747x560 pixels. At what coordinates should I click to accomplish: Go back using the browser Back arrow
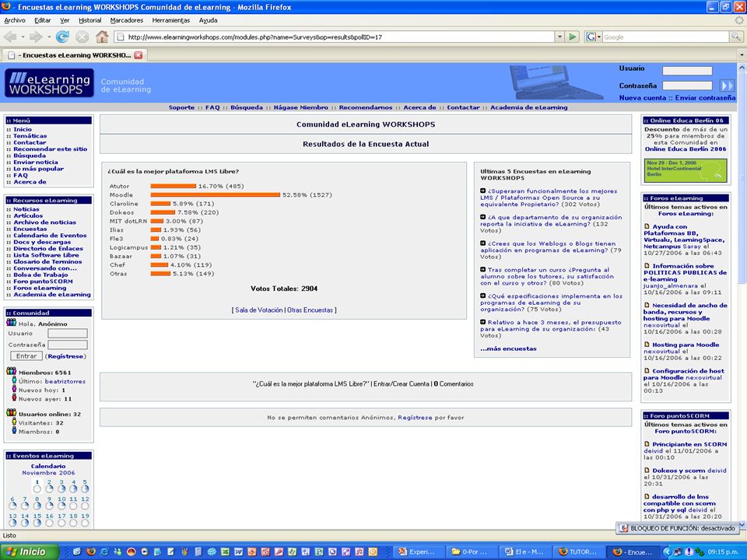click(9, 37)
